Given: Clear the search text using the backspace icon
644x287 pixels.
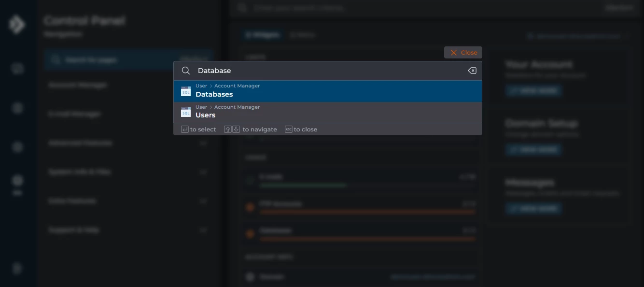Looking at the screenshot, I should 472,71.
